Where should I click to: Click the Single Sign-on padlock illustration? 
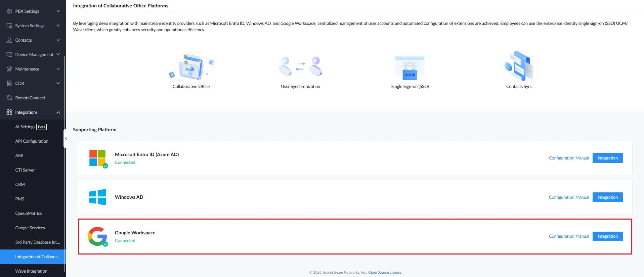[410, 68]
